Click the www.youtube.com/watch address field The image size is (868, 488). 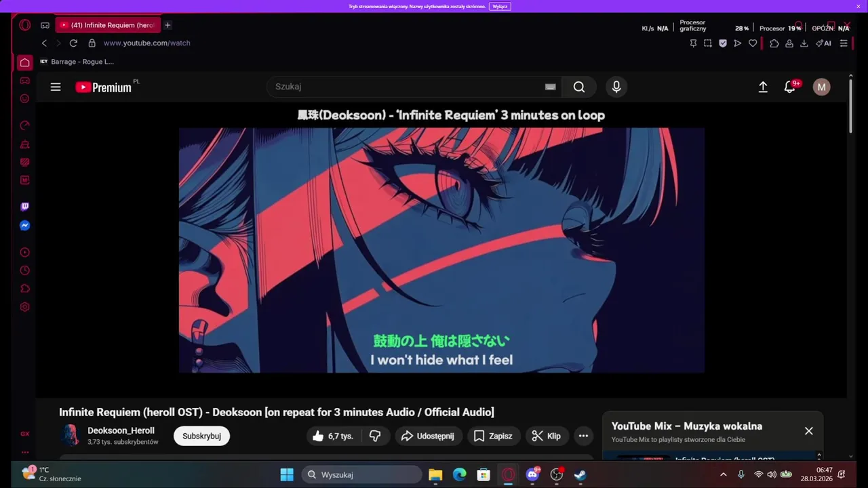pos(146,43)
